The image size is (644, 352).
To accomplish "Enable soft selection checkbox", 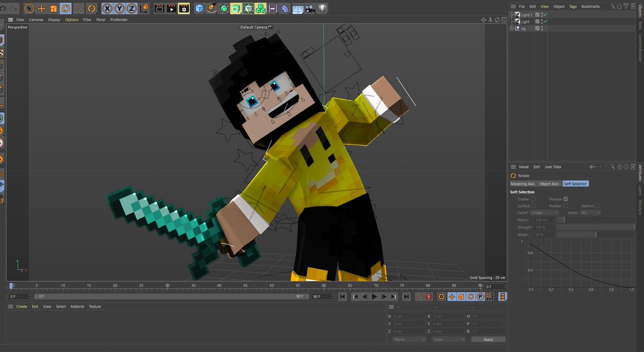I will (533, 199).
